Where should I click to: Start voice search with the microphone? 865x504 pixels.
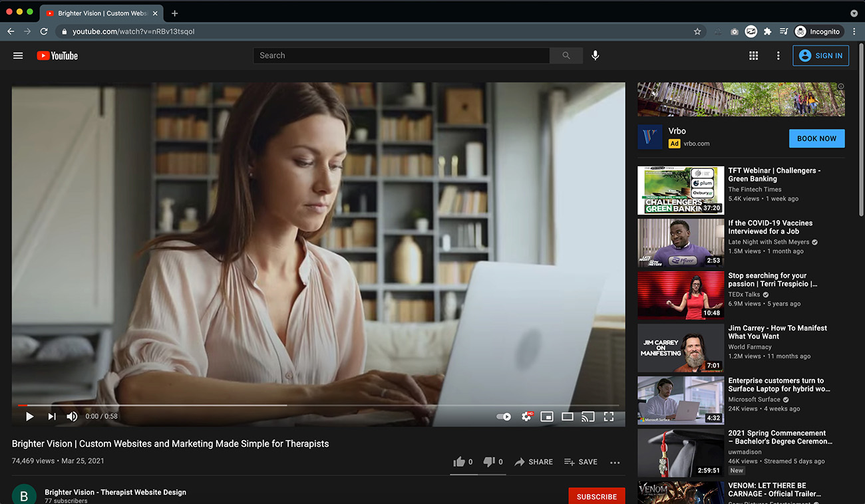point(596,55)
